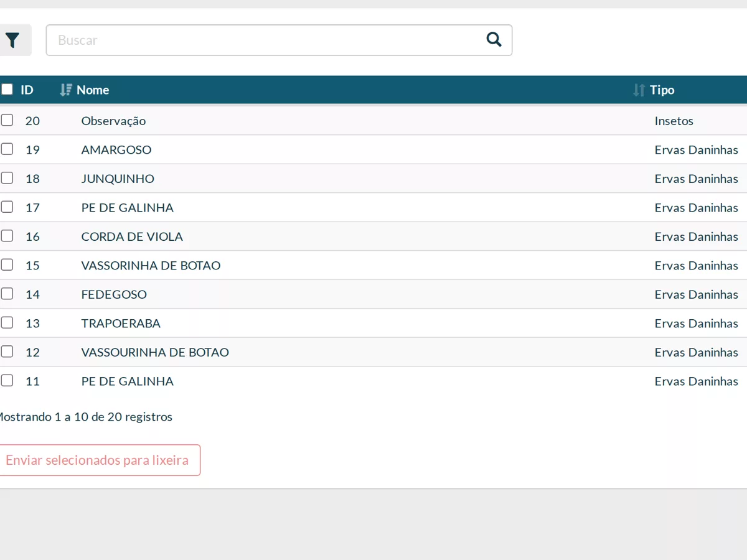
Task: Open PE DE GALINHA in row 11
Action: [x=128, y=381]
